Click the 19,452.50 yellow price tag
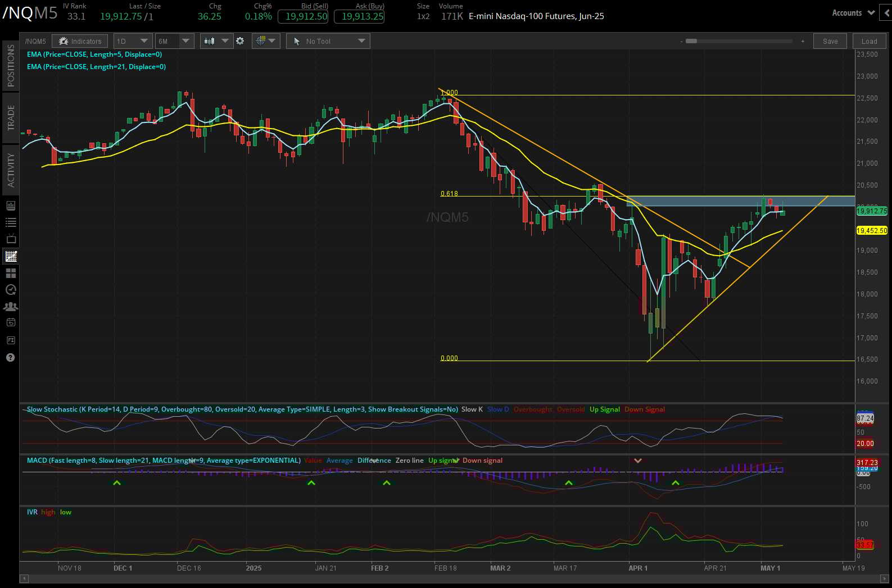 click(x=872, y=231)
